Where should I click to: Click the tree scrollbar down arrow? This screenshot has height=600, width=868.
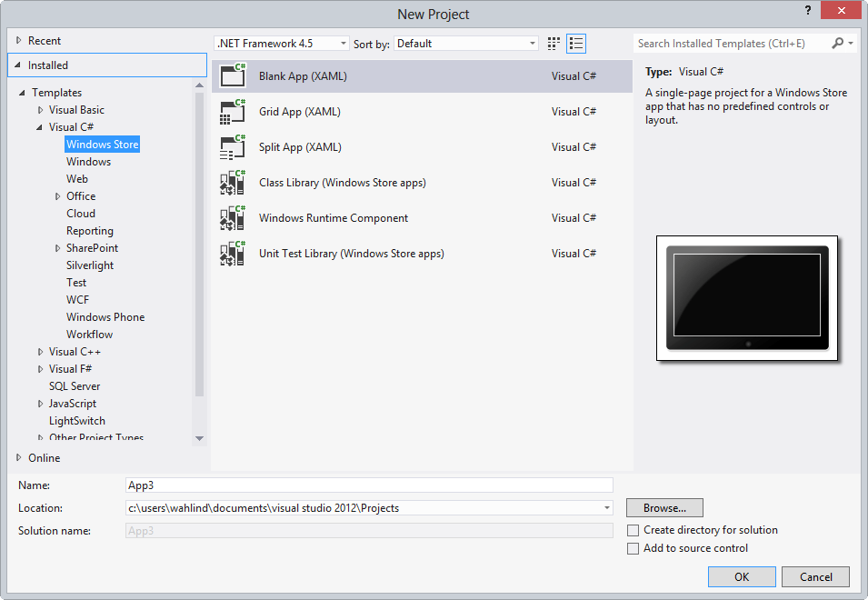199,438
